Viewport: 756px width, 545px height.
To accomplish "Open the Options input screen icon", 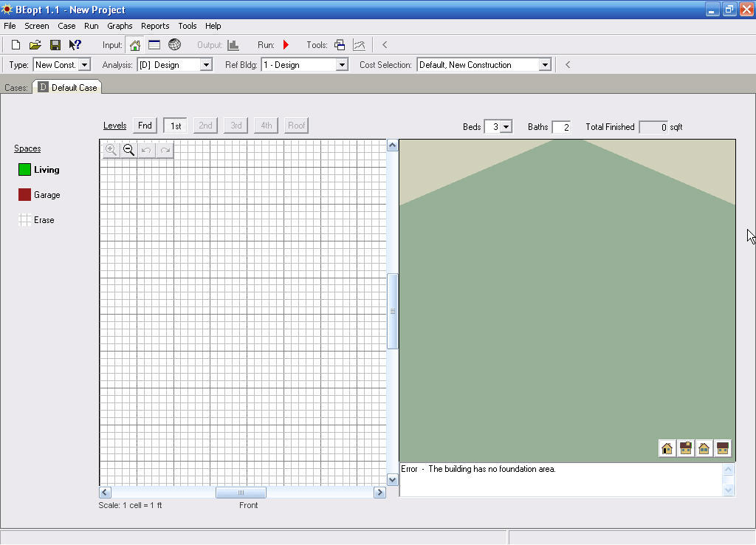I will 154,45.
